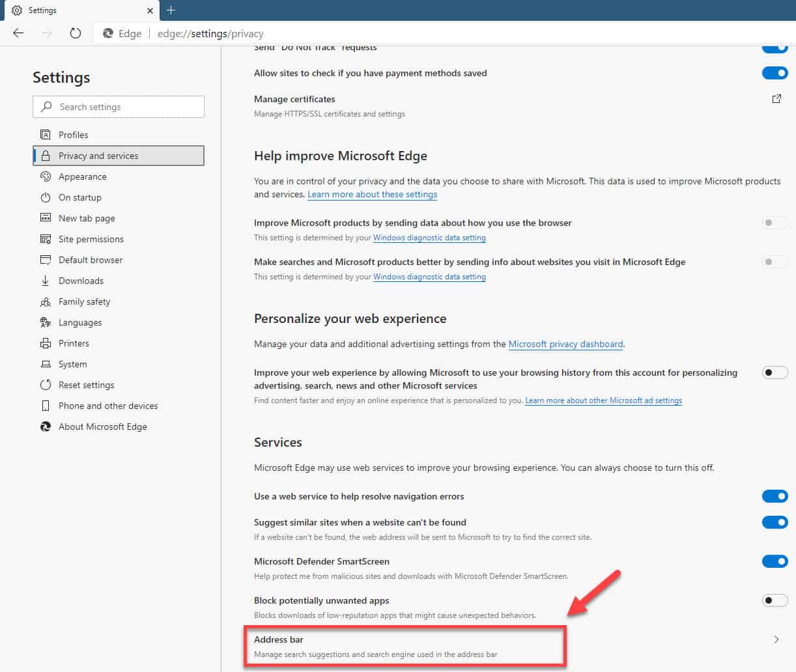Click the On startup power icon

click(46, 197)
